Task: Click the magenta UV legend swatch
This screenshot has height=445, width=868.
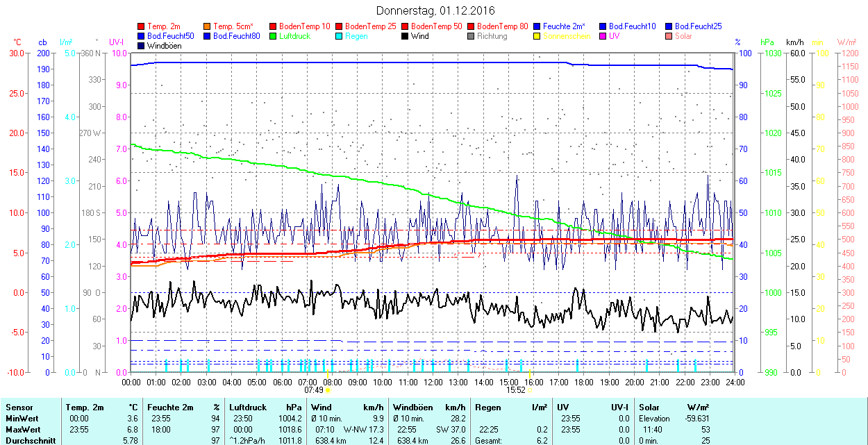Action: coord(603,36)
